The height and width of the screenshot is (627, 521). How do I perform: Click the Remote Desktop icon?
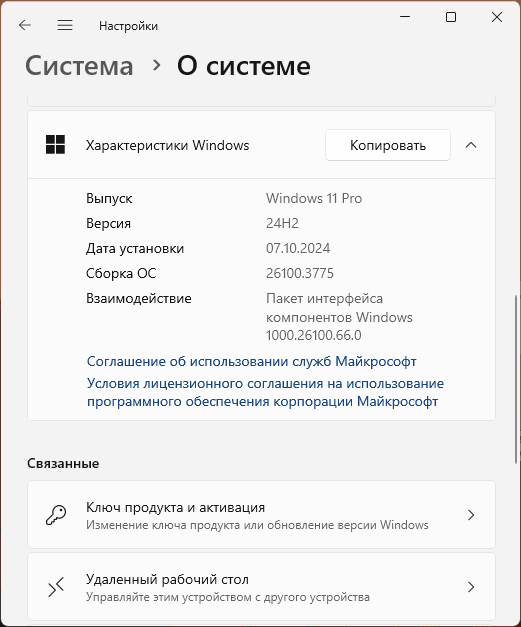coord(56,587)
